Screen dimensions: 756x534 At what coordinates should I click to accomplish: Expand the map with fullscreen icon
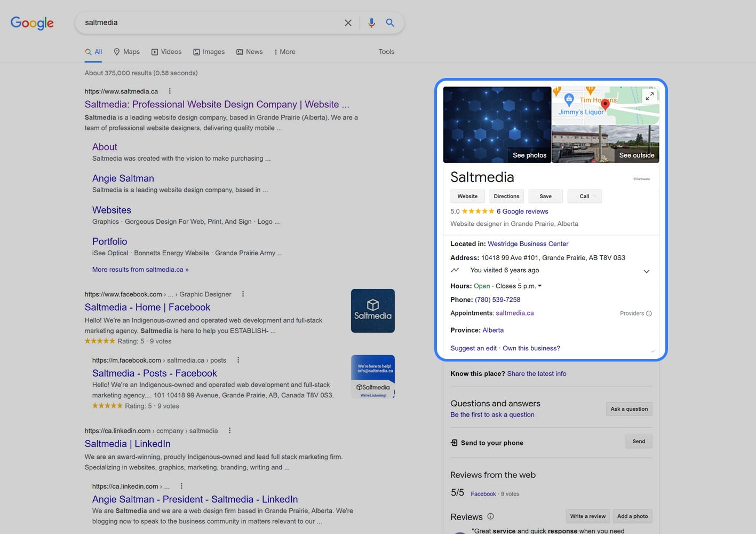click(x=649, y=96)
